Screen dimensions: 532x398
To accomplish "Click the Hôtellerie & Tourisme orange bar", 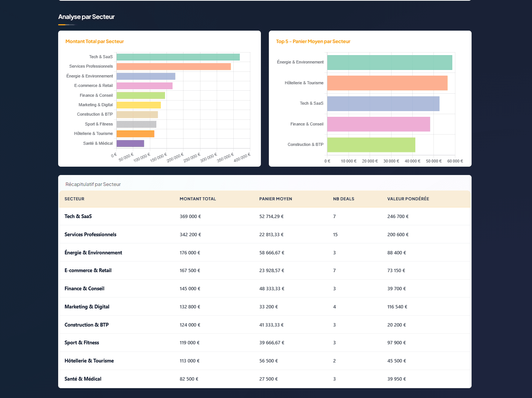I will coord(387,82).
